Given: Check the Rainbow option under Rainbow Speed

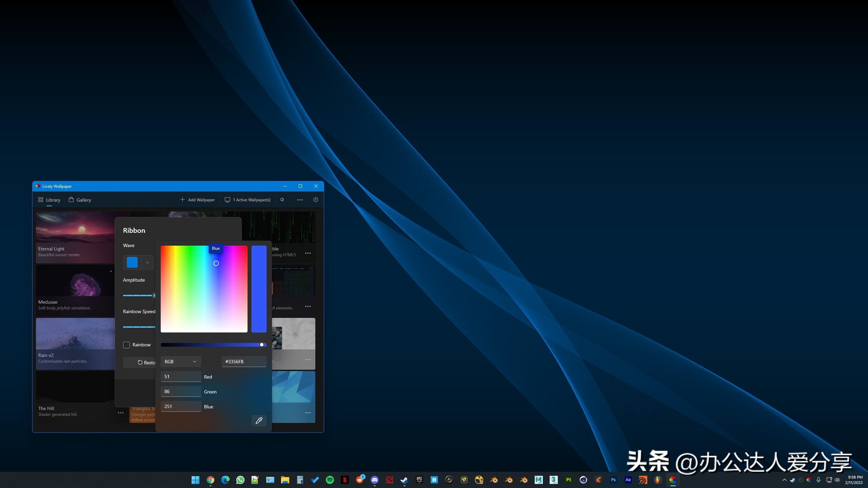Looking at the screenshot, I should click(x=126, y=345).
